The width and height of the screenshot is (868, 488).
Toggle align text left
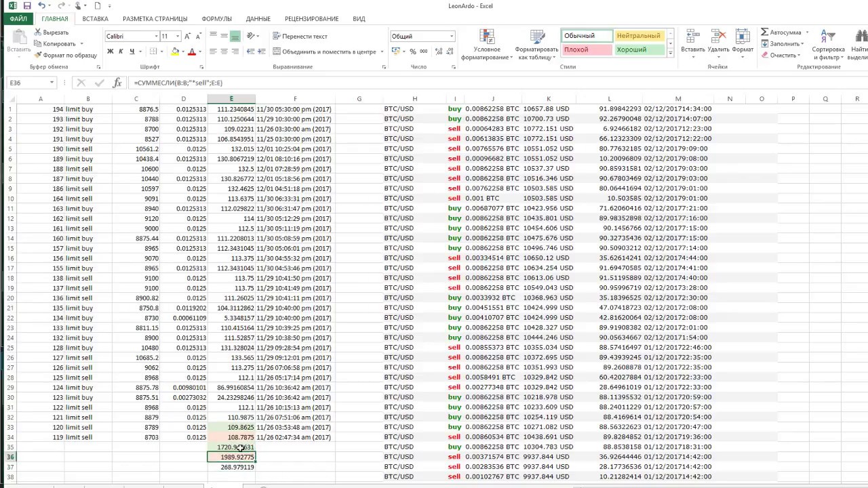[213, 52]
